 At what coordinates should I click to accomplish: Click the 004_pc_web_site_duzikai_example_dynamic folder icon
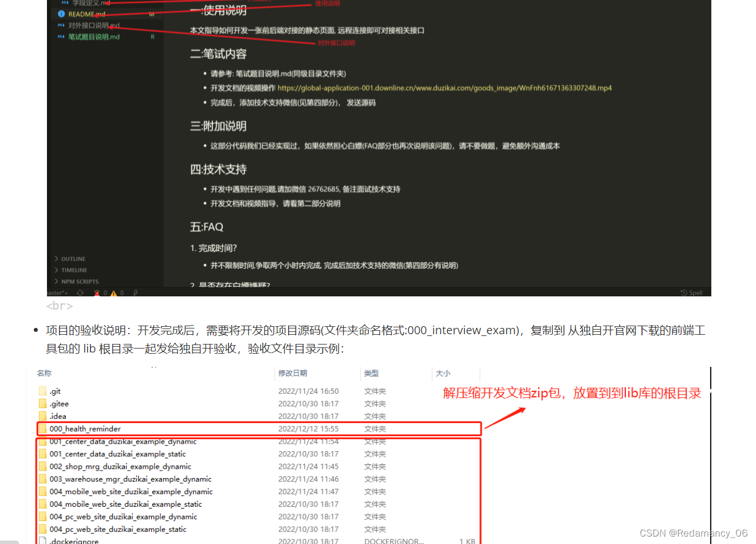[42, 517]
